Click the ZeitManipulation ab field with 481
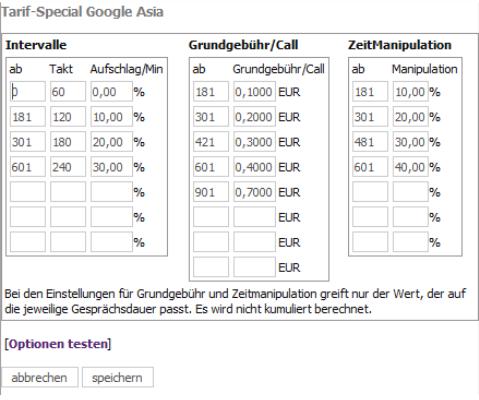Image resolution: width=479 pixels, height=400 pixels. (370, 142)
